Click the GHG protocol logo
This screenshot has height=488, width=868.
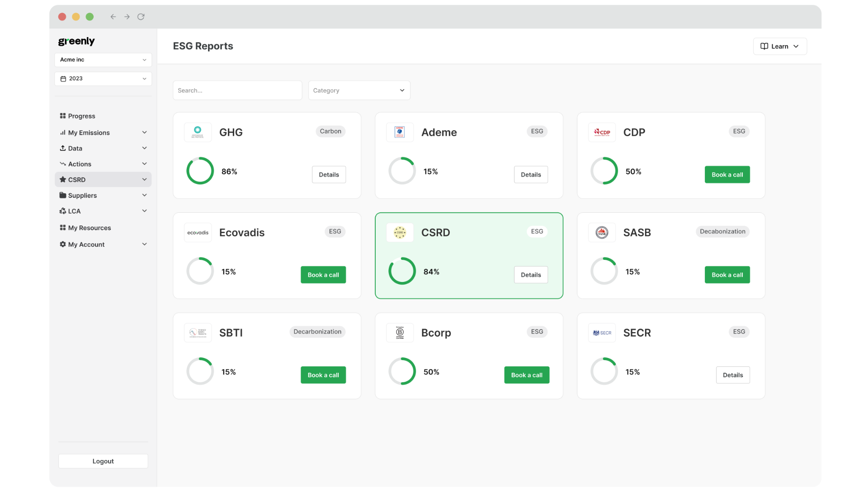(x=198, y=132)
